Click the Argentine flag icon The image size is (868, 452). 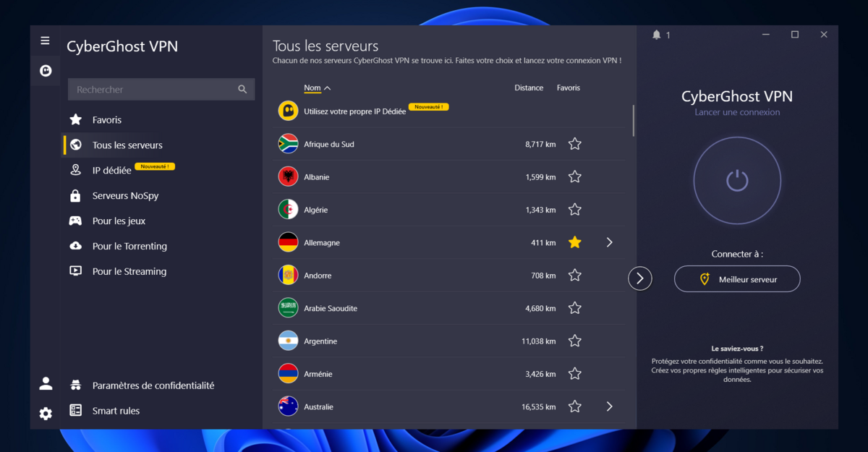(x=288, y=341)
